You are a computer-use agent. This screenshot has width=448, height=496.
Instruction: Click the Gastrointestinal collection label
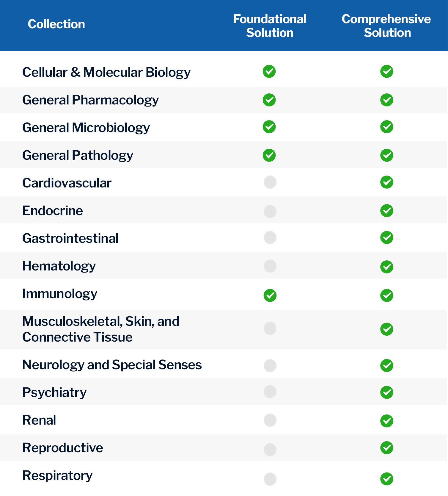[x=70, y=238]
